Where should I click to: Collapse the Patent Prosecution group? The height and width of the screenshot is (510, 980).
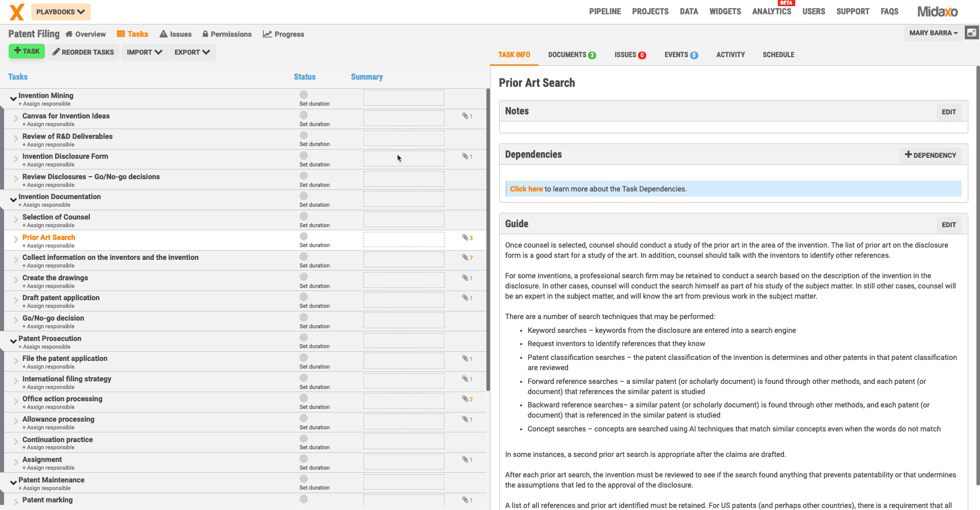(x=13, y=342)
